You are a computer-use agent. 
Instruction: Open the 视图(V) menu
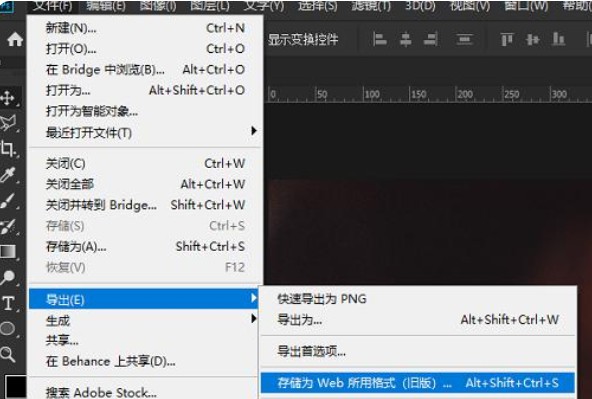[x=470, y=6]
